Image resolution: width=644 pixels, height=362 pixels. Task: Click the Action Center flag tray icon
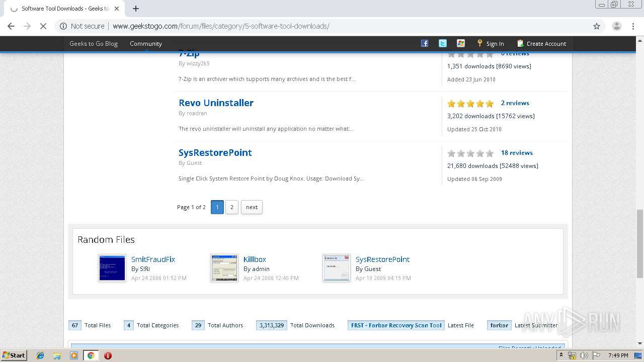(x=596, y=355)
